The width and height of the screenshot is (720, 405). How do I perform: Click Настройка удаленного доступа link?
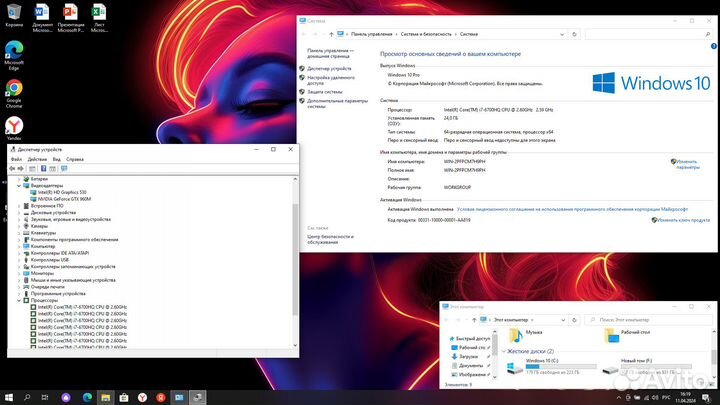tap(331, 80)
